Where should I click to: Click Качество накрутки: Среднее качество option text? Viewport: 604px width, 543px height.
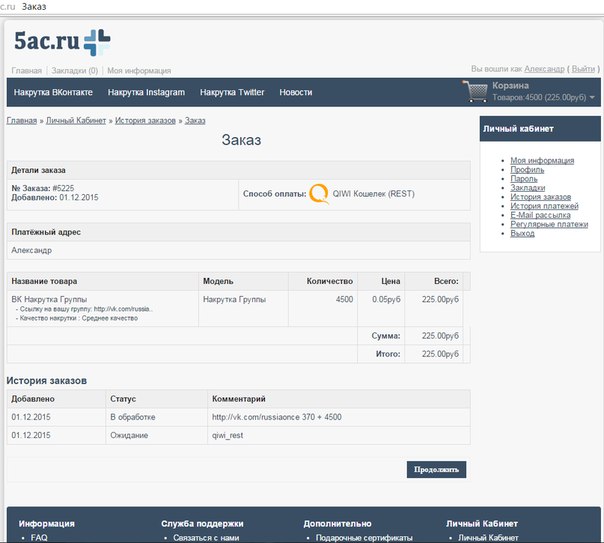tap(77, 318)
